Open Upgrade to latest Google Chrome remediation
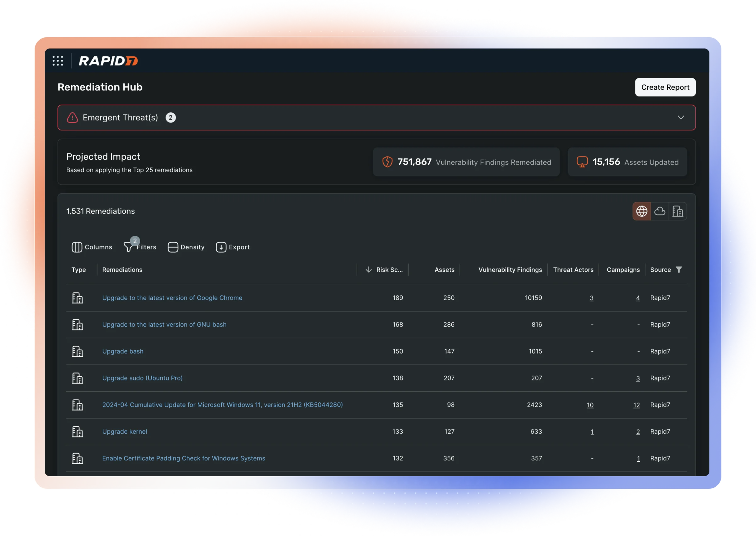 [172, 298]
